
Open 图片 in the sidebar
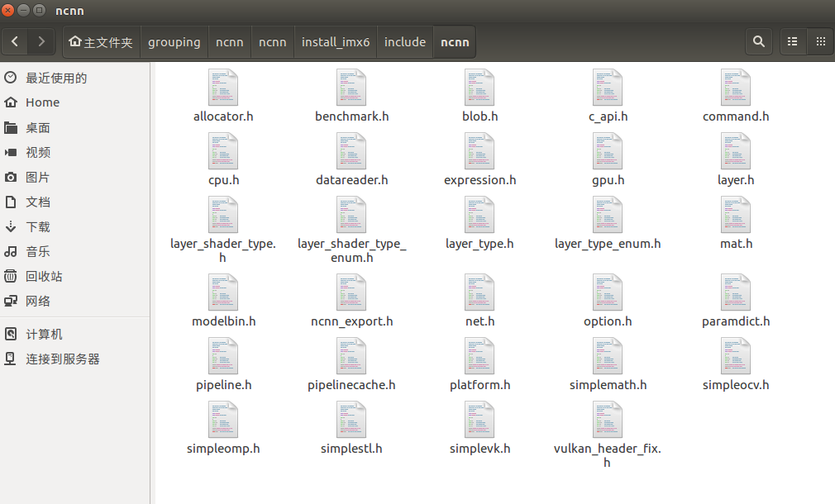[74, 177]
